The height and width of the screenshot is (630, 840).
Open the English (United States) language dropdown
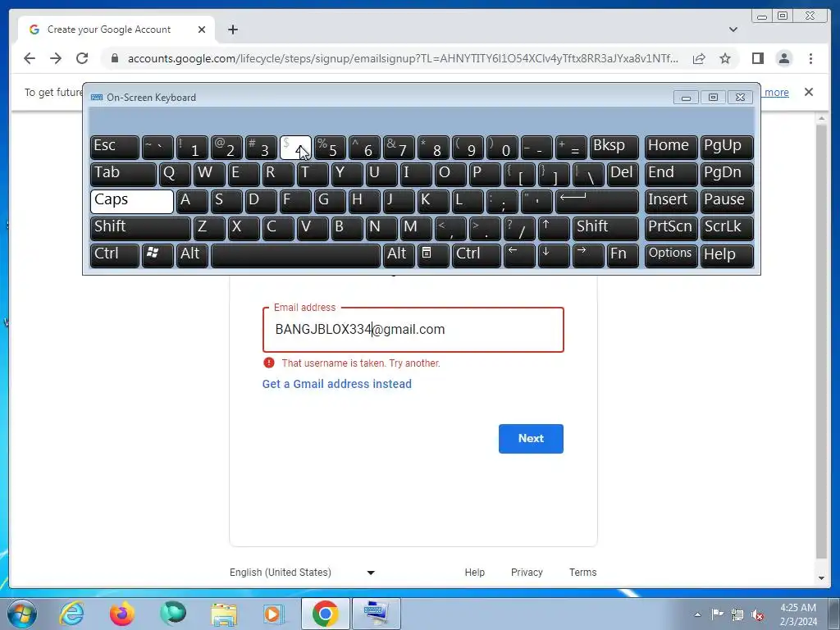click(x=302, y=572)
